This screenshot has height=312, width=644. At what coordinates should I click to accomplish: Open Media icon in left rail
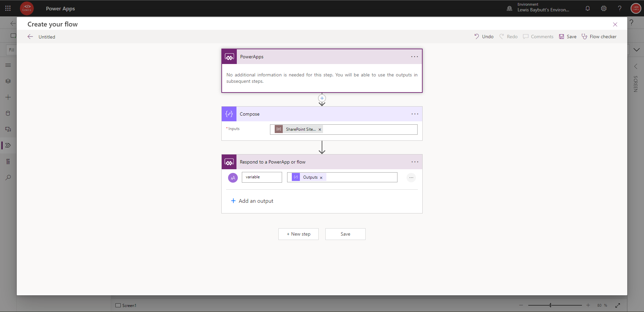coord(8,129)
